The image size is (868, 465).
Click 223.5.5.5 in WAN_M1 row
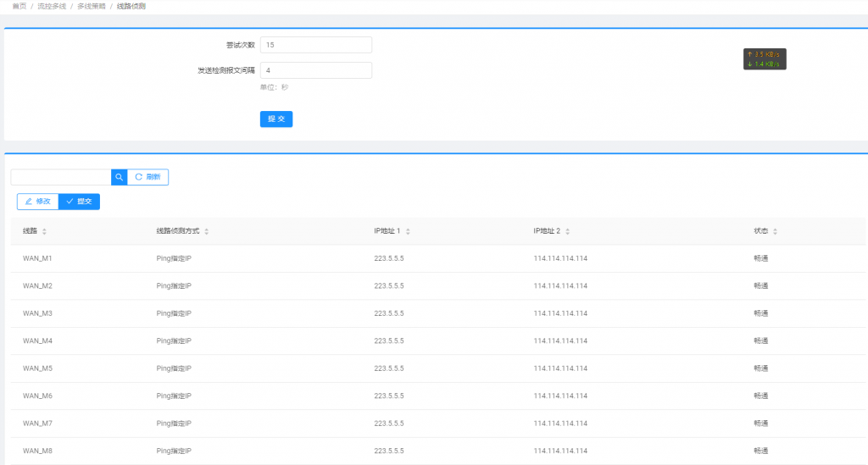coord(388,258)
